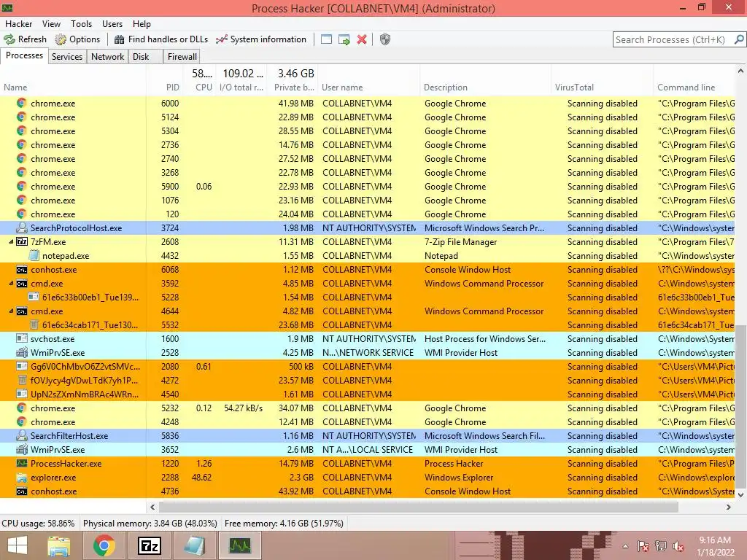747x560 pixels.
Task: Click the conhost.exe icon for PID 6068
Action: click(x=21, y=270)
